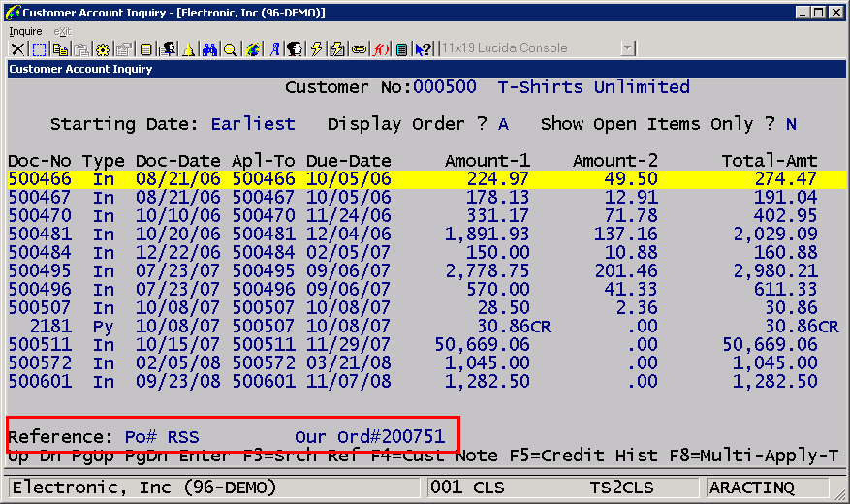
Task: Click the Due-Date column header
Action: (x=349, y=161)
